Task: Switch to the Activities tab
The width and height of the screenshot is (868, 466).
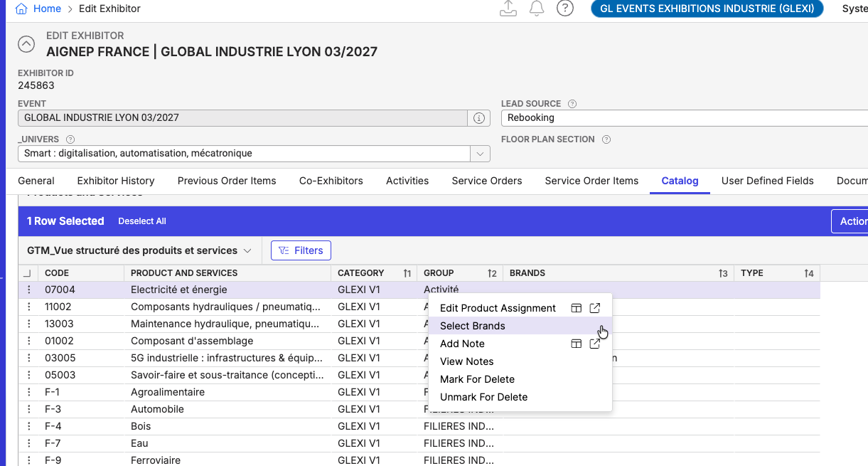Action: pos(407,181)
